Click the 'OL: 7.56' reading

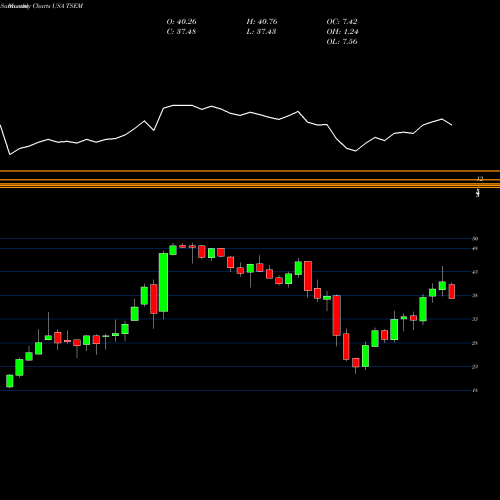342,42
